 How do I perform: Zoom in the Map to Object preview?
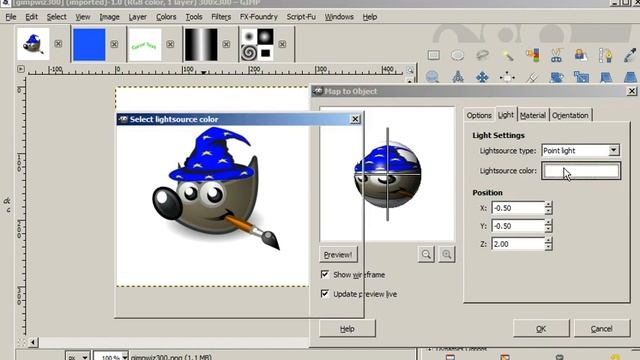[447, 254]
